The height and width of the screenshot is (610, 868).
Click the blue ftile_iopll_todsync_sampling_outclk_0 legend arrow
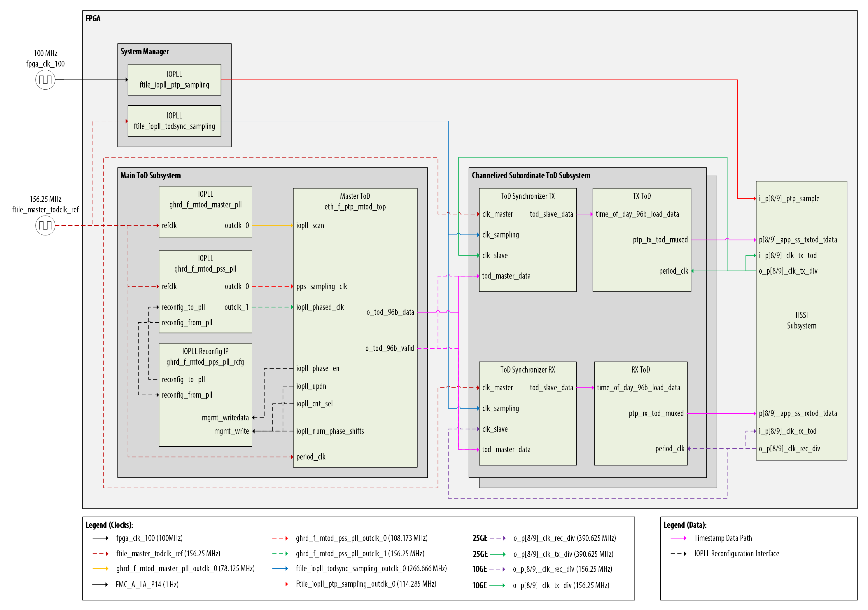coord(280,568)
